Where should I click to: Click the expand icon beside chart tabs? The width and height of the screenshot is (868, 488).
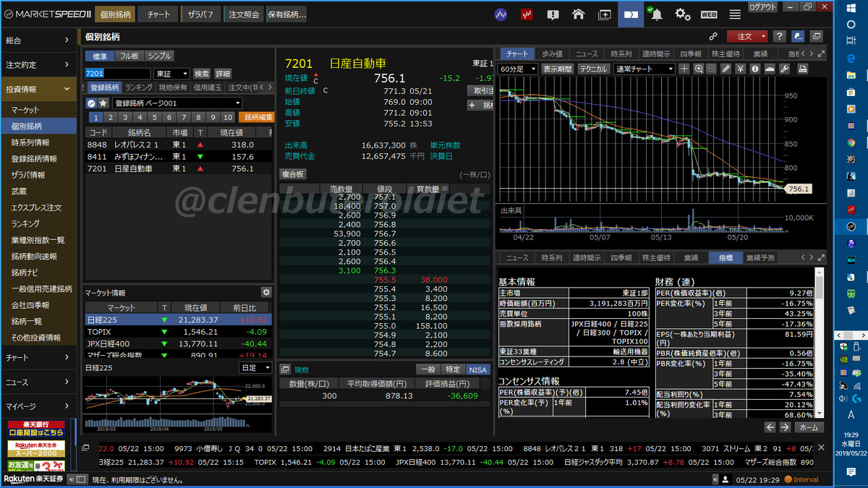coord(820,53)
